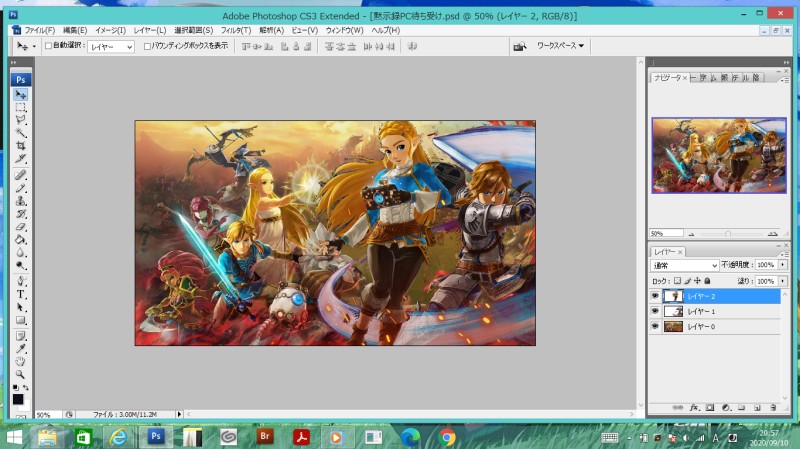Open the イメージ(I) menu
Image resolution: width=800 pixels, height=449 pixels.
point(110,31)
